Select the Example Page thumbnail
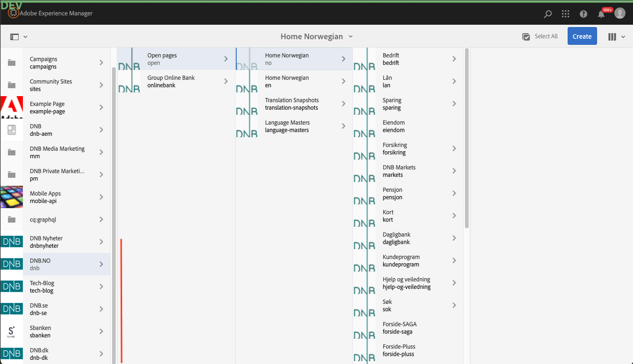 [x=12, y=108]
